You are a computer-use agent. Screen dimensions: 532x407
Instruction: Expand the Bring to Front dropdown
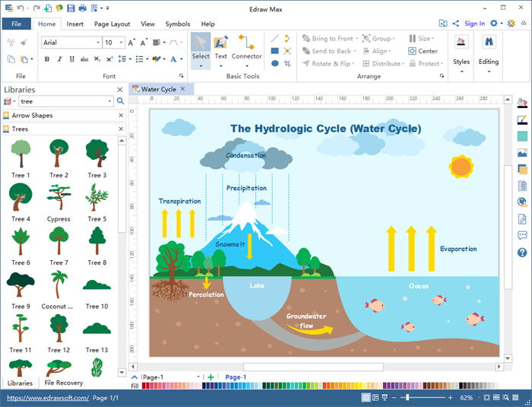pyautogui.click(x=356, y=39)
